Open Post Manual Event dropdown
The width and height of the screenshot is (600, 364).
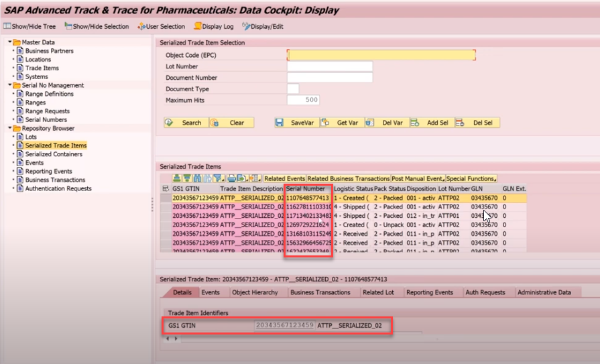(418, 178)
